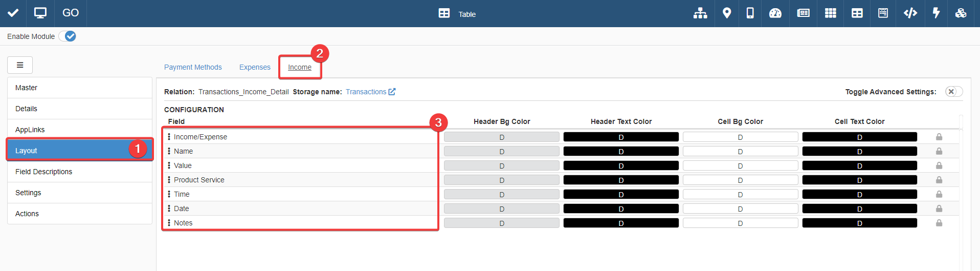This screenshot has width=980, height=271.
Task: Click drag handle dots beside Name field
Action: click(169, 151)
